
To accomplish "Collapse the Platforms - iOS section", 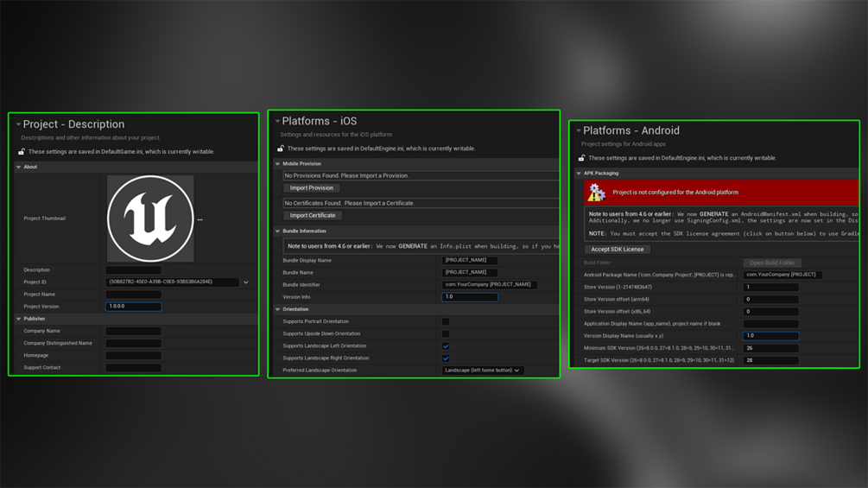I will coord(277,121).
